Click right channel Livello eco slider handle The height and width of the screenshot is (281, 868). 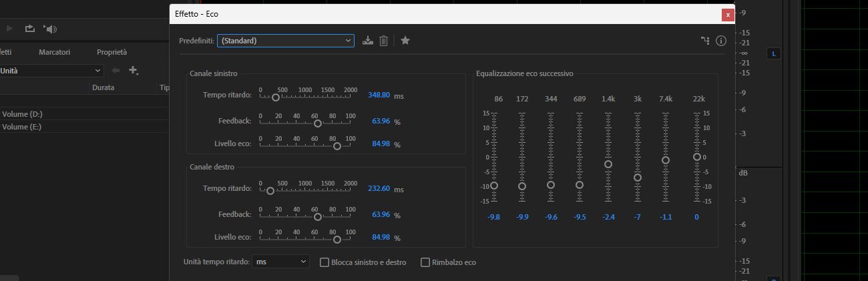coord(337,239)
